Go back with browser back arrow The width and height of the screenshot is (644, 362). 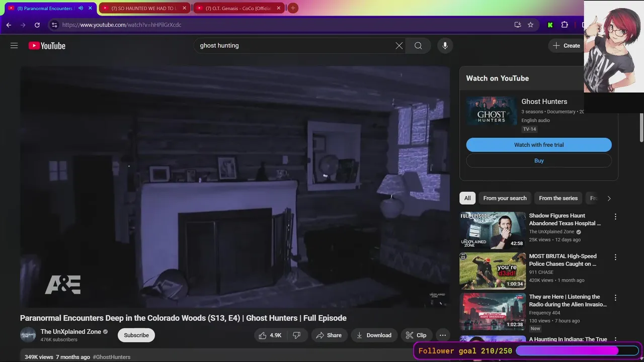(9, 25)
